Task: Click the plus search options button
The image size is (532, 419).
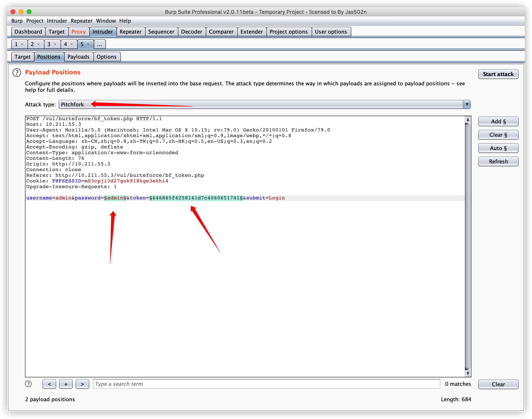Action: [x=66, y=384]
